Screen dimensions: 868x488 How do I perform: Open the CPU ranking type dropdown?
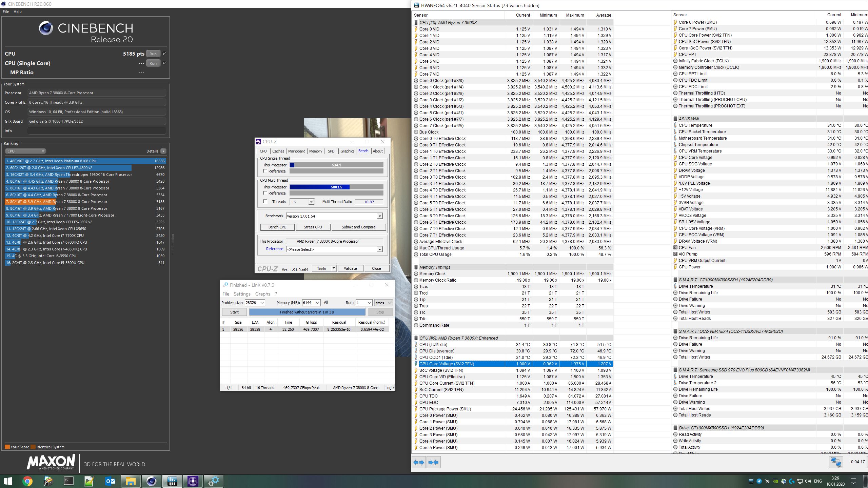(25, 151)
